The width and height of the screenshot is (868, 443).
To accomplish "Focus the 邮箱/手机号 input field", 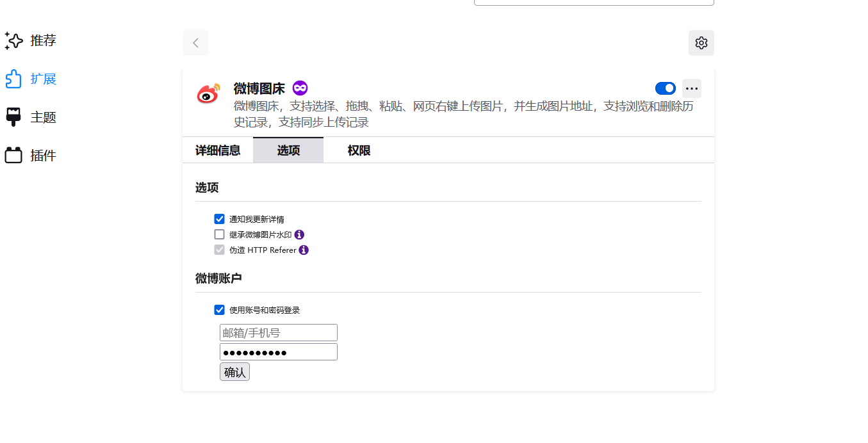I will pos(279,333).
